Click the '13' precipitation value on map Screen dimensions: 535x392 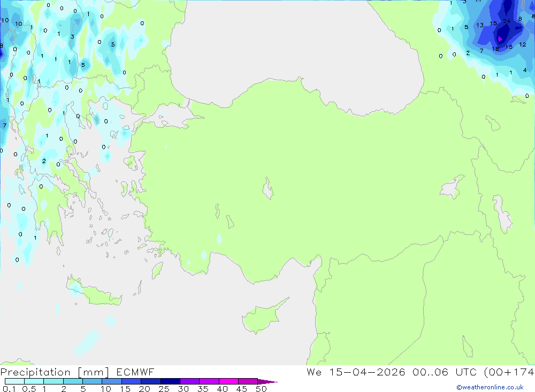[480, 25]
